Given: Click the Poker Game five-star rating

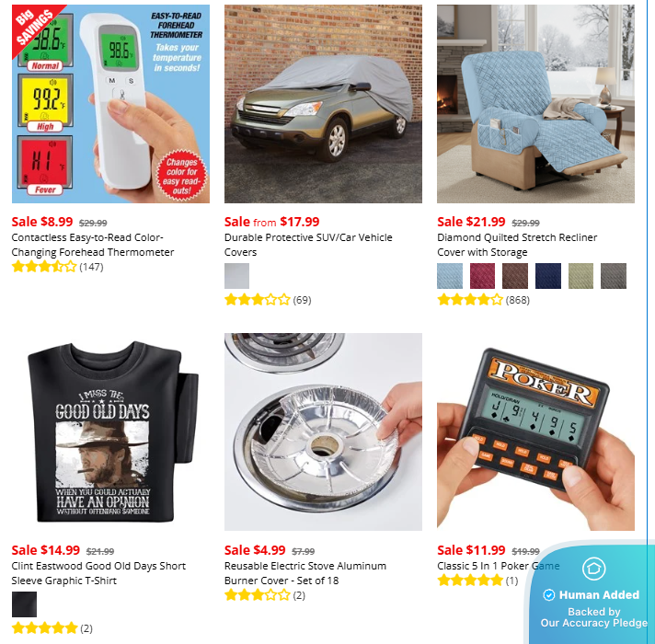Looking at the screenshot, I should click(477, 581).
